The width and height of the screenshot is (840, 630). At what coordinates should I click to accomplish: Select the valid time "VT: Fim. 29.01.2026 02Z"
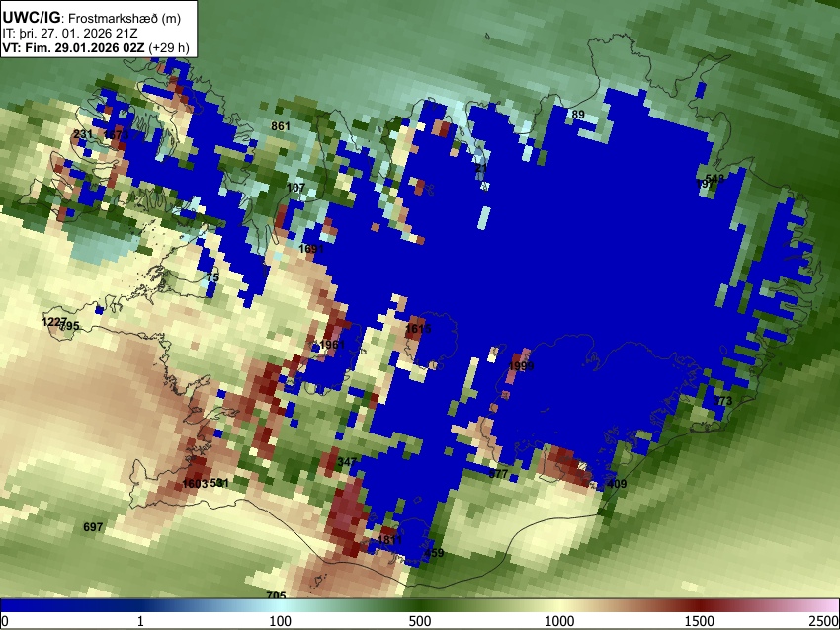coord(73,47)
